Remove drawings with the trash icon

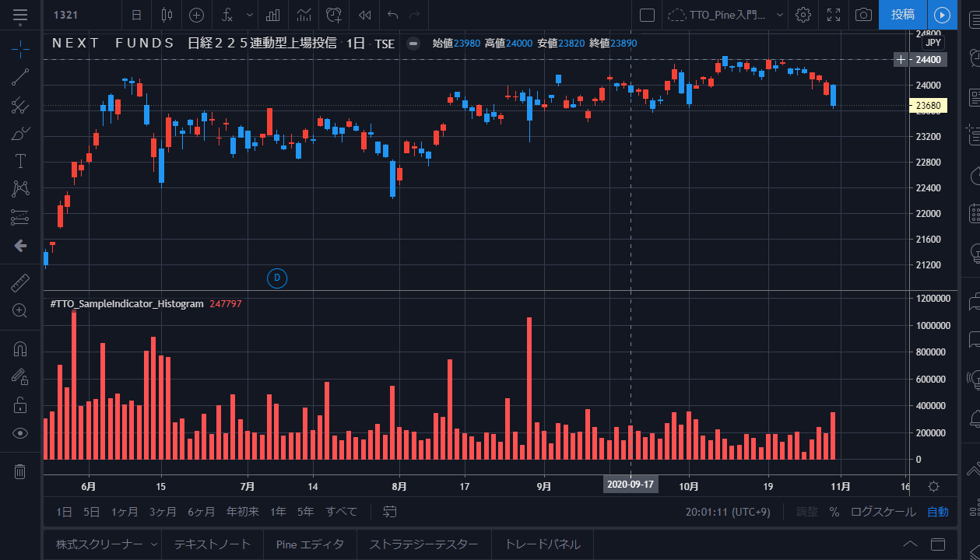(x=20, y=471)
